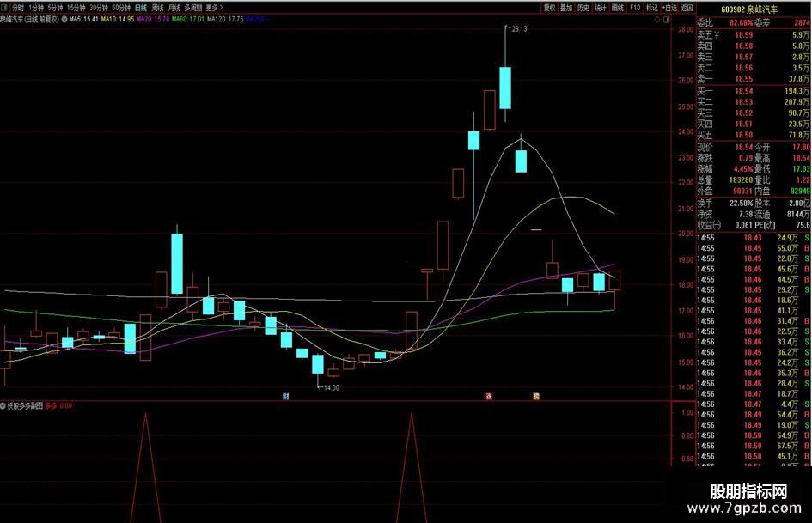Viewport: 812px width, 523px height.
Task: Click the green MA60 indicator label
Action: pos(188,19)
